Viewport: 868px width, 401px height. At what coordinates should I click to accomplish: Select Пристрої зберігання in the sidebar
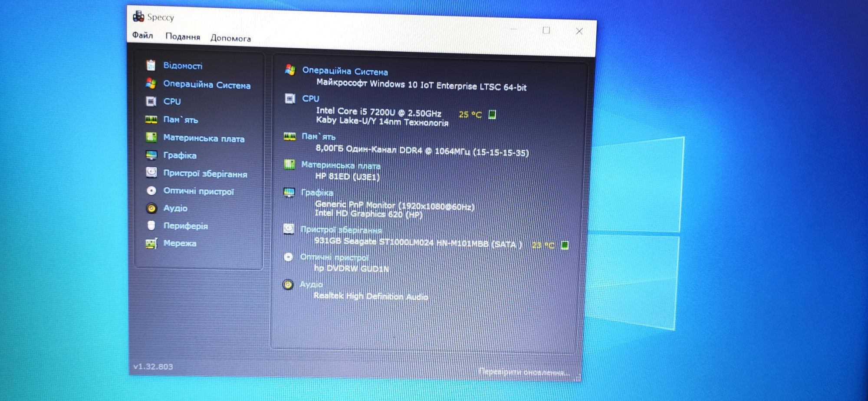click(205, 174)
